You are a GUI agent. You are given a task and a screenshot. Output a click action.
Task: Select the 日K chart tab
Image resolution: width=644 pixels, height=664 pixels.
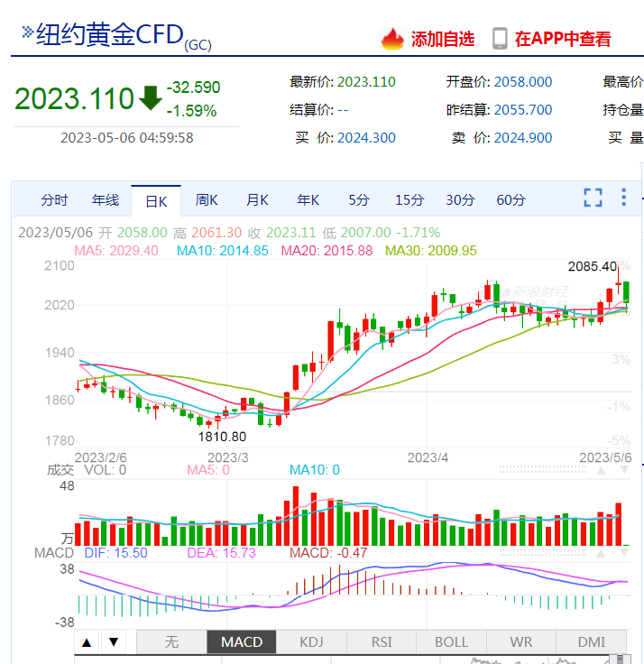click(156, 201)
